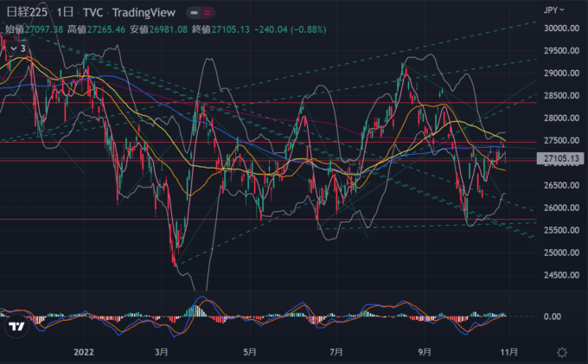
Task: Click the TradingView logo icon
Action: coord(16,327)
